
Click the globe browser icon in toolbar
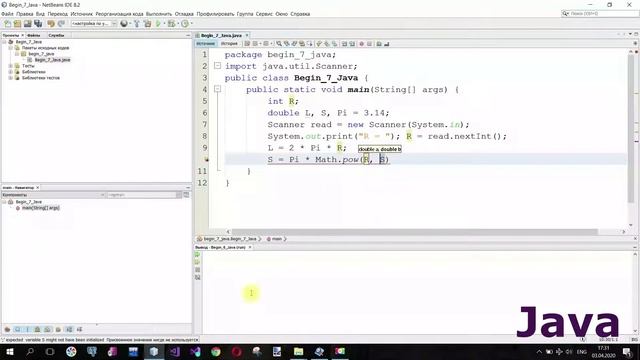(x=124, y=24)
